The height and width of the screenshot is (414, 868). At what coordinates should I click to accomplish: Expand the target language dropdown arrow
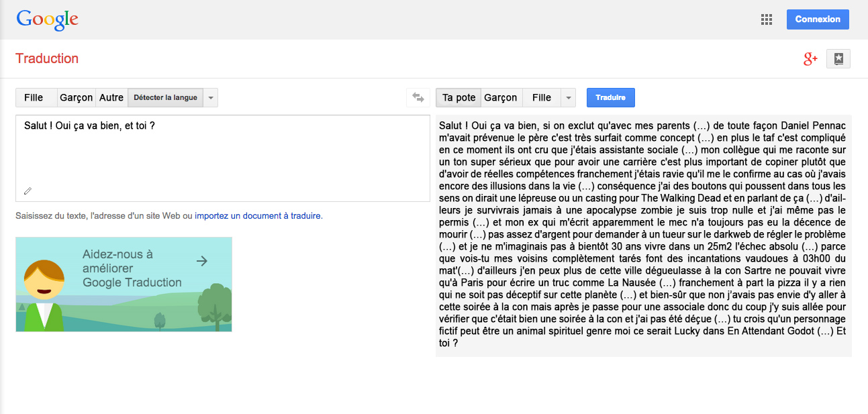coord(569,98)
